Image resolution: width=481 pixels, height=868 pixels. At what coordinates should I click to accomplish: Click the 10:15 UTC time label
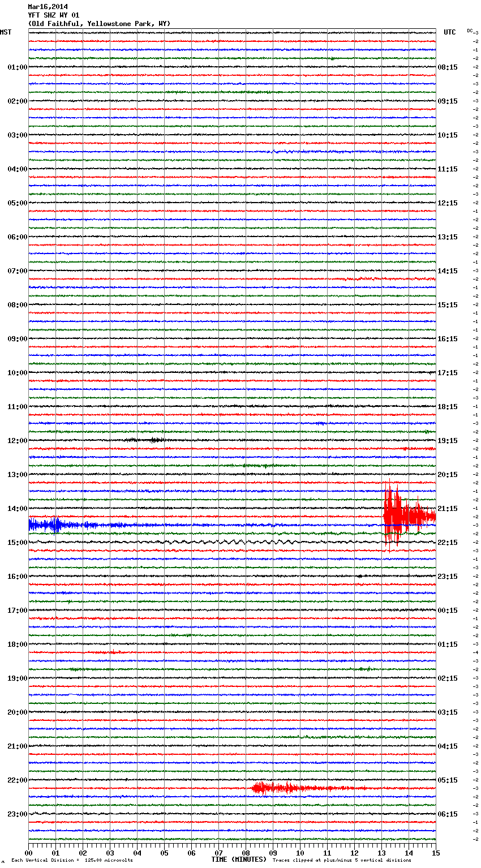pyautogui.click(x=448, y=135)
